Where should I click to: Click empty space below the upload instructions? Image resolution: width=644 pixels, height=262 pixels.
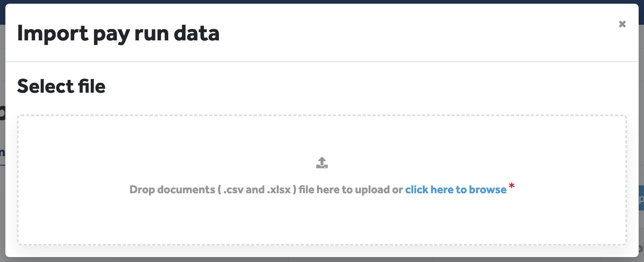pos(322,220)
